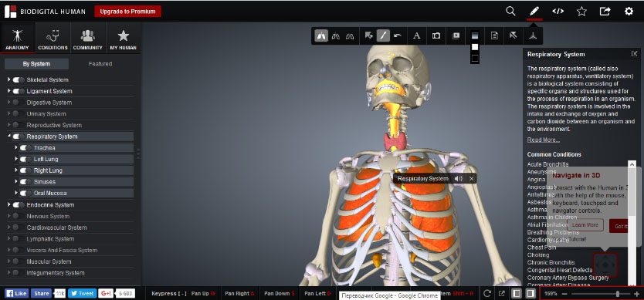This screenshot has height=300, width=644.
Task: Select the scalpel dissect tool
Action: [x=383, y=35]
